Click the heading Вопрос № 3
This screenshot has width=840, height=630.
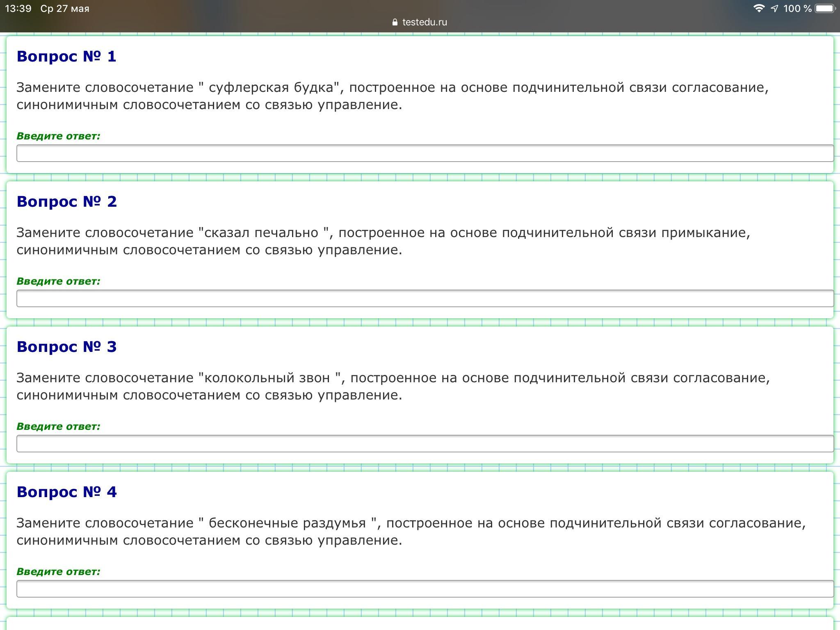(x=66, y=347)
